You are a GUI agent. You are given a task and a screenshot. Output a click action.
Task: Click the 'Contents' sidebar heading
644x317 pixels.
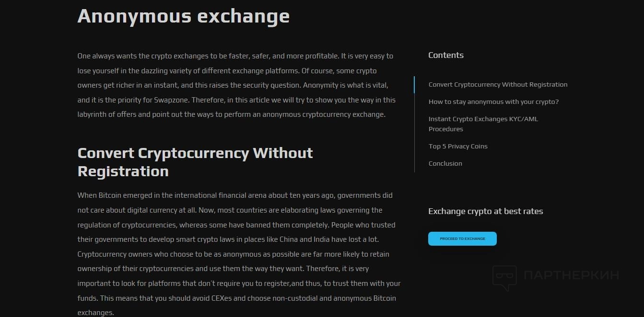[x=445, y=55]
